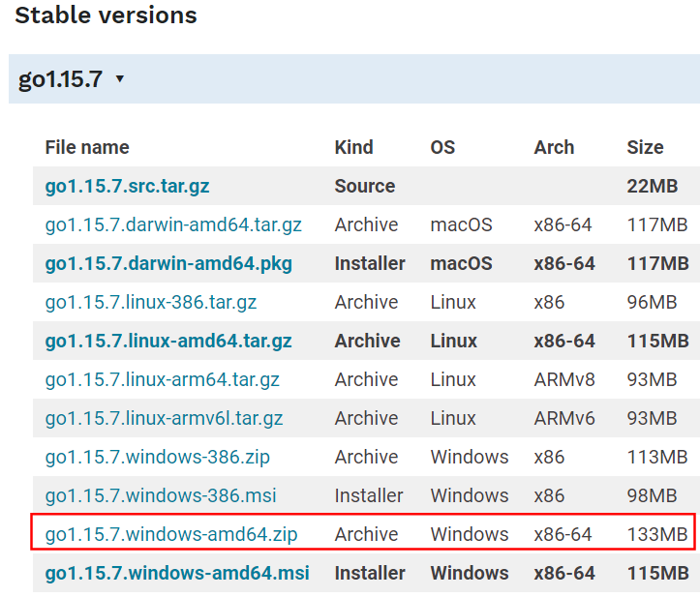The height and width of the screenshot is (597, 700).
Task: Click the File name column header
Action: pyautogui.click(x=87, y=147)
